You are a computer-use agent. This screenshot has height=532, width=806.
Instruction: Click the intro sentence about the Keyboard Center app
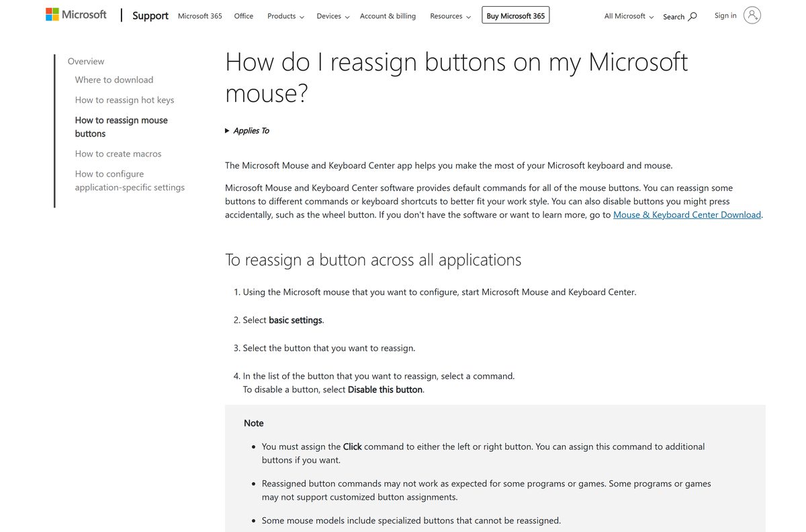pyautogui.click(x=449, y=165)
